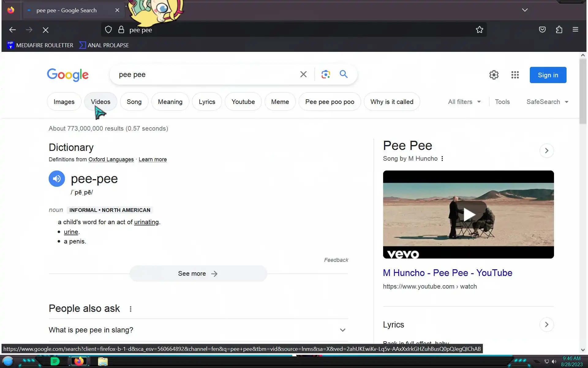Play the M Huncho video thumbnail
The width and height of the screenshot is (588, 368).
coord(468,214)
